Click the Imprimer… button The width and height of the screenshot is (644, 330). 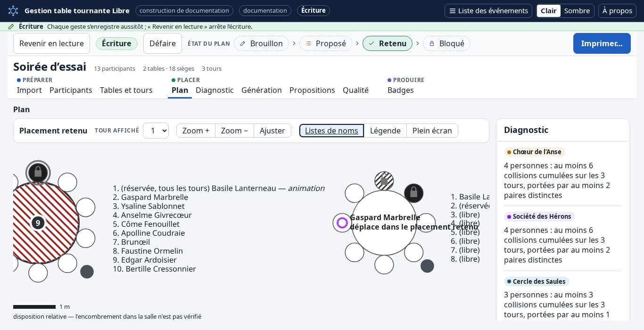(x=602, y=43)
